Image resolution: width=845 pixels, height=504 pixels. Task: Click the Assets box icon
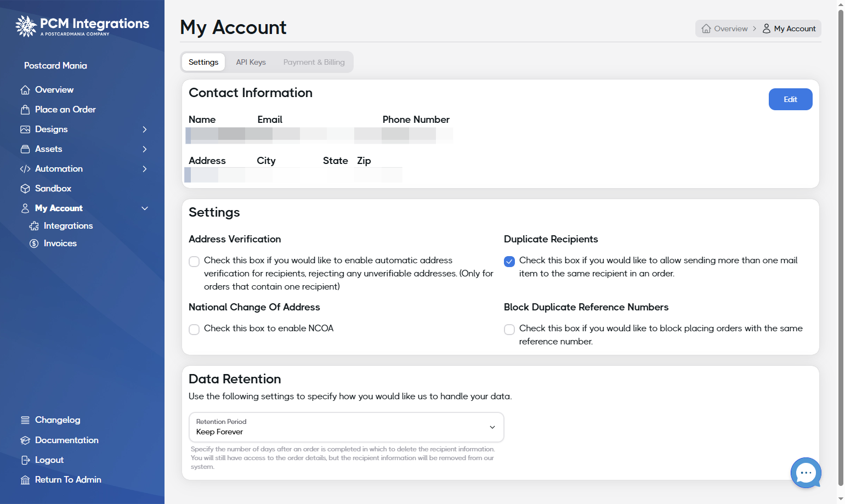click(25, 149)
